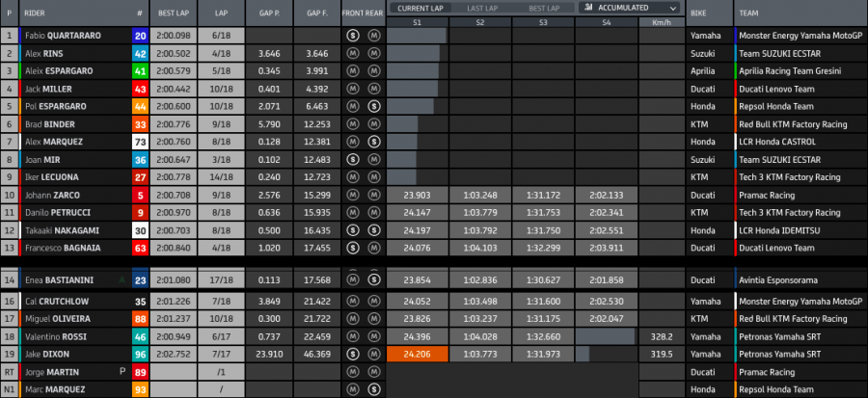Screen dimensions: 868x398
Task: Select Jake Dixon's orange S1 time cell
Action: [417, 354]
